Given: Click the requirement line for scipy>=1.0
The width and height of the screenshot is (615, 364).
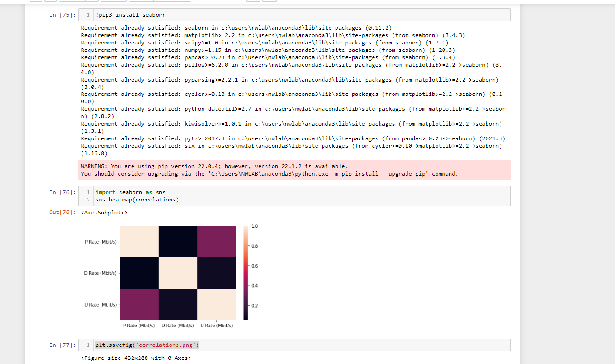Looking at the screenshot, I should 265,43.
